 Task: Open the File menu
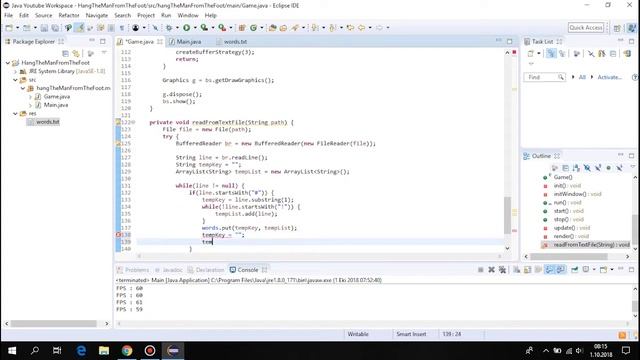[x=9, y=15]
